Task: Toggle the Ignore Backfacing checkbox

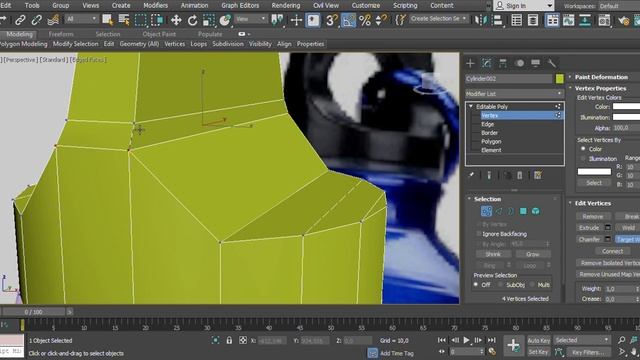Action: click(479, 234)
